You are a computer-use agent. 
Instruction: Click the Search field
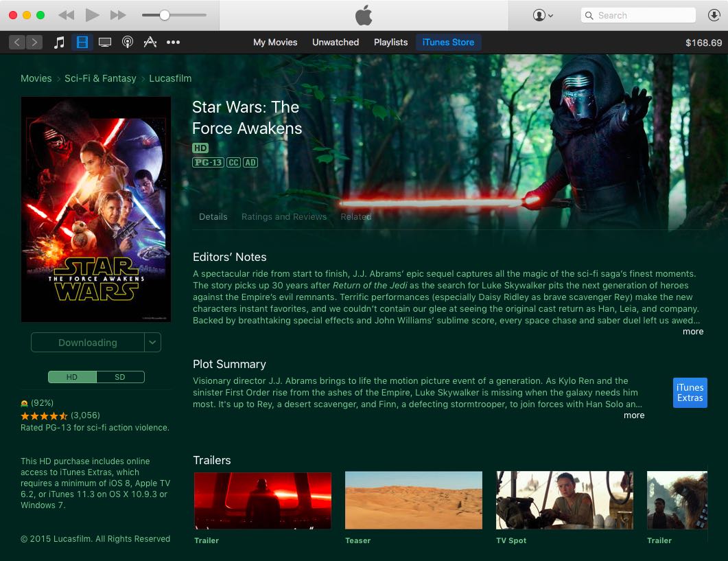[x=638, y=15]
